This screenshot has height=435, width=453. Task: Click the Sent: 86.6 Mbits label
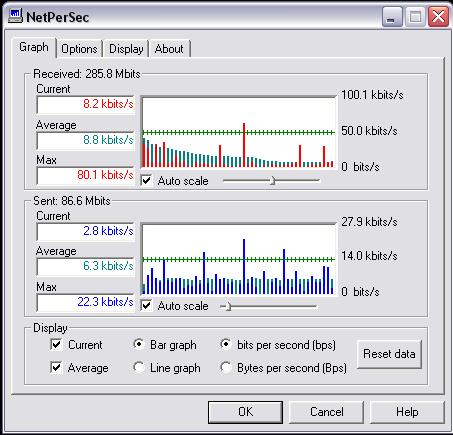pyautogui.click(x=72, y=201)
